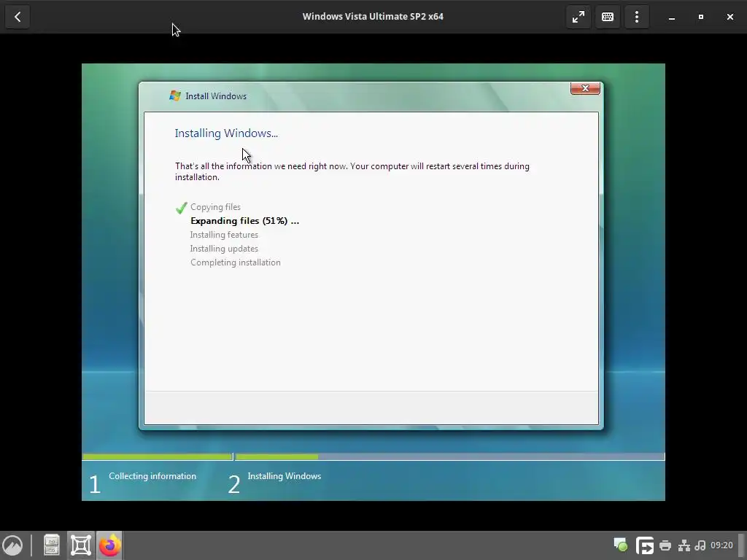
Task: Open the keyboard shortcuts menu
Action: pos(608,17)
